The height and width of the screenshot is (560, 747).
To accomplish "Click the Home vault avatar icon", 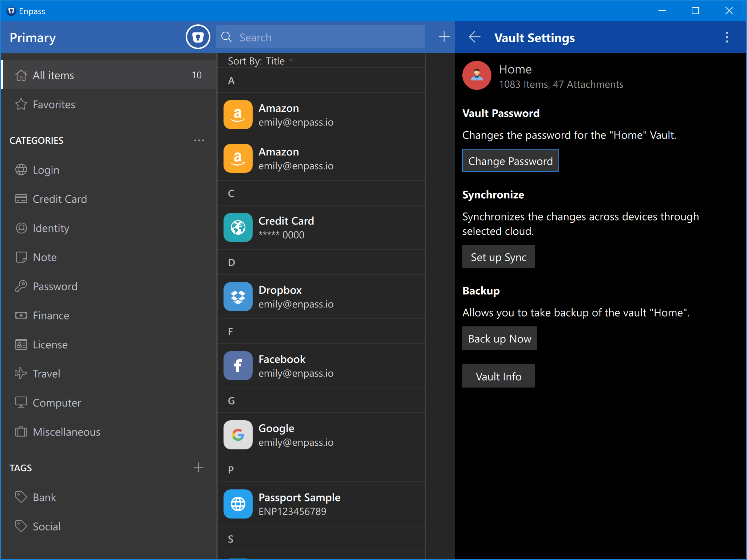I will click(x=477, y=75).
